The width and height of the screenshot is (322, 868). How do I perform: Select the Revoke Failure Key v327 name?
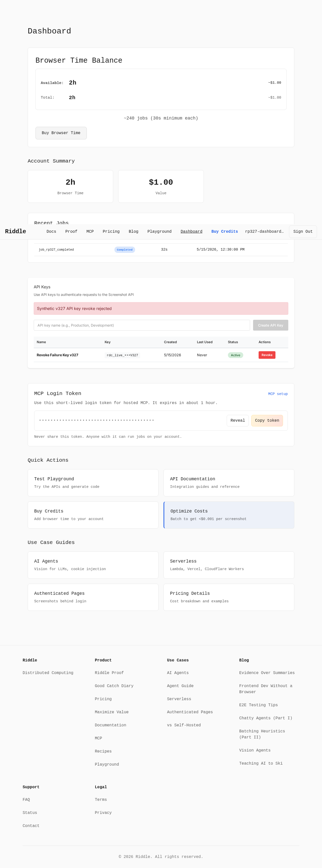point(58,355)
